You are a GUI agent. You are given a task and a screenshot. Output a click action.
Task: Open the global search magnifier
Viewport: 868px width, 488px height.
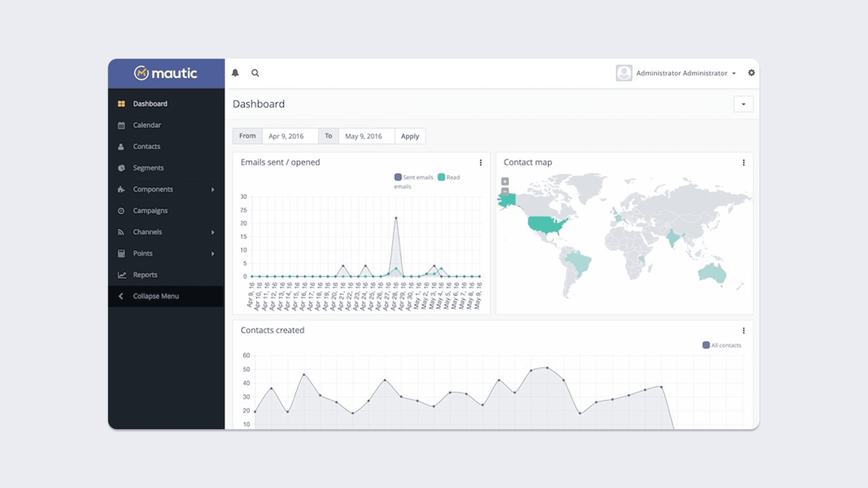pyautogui.click(x=255, y=73)
